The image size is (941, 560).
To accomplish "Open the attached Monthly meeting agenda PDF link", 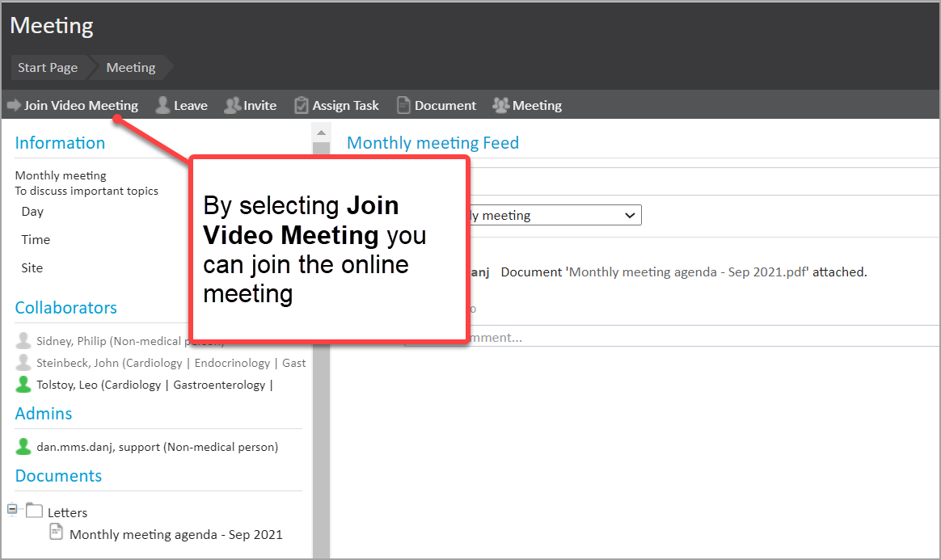I will (x=689, y=272).
